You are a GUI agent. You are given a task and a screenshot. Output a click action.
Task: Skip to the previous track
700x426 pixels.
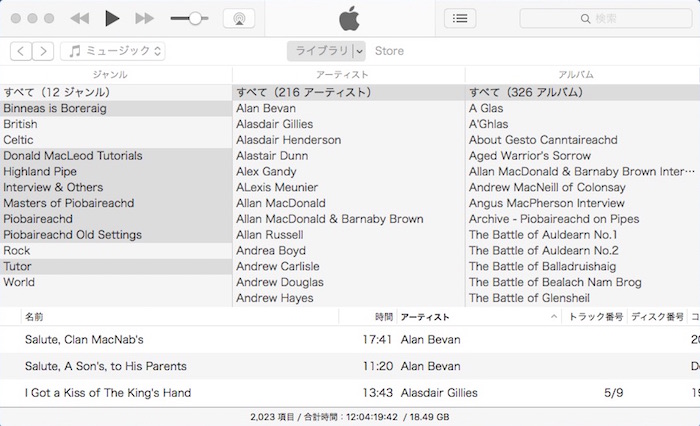click(80, 18)
